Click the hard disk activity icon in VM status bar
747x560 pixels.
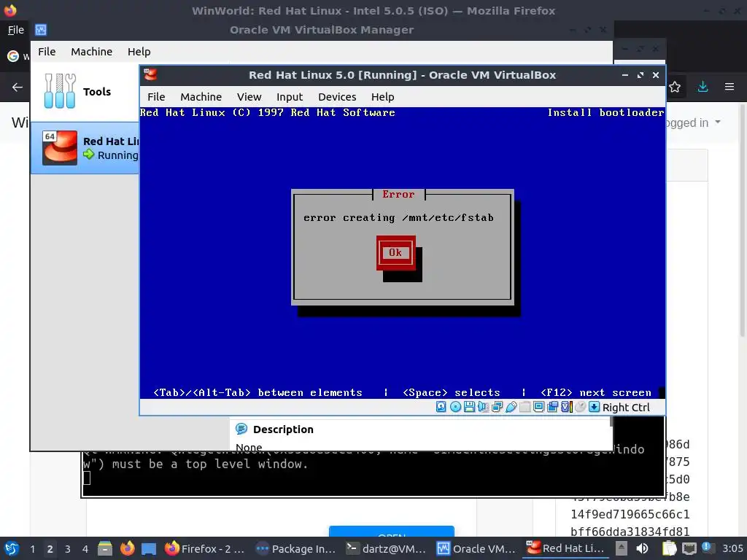(x=441, y=407)
